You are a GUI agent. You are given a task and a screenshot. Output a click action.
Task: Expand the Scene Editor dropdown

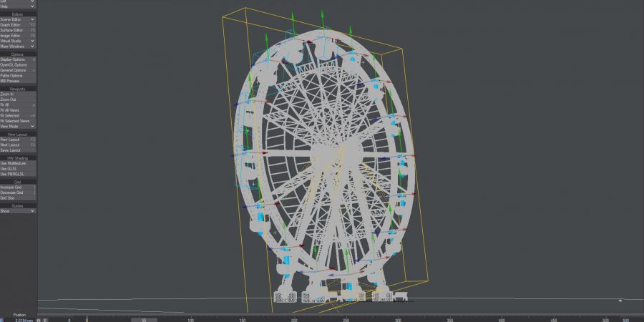(17, 19)
